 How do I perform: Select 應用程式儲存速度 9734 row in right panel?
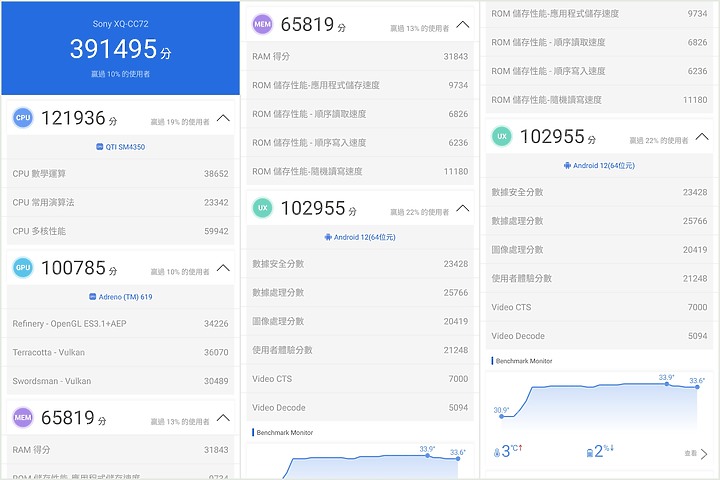(x=599, y=14)
